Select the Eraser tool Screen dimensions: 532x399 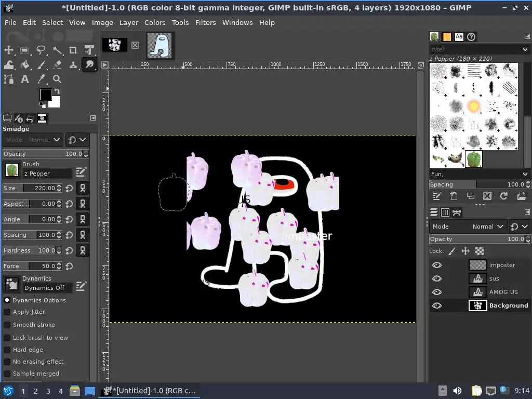coord(57,64)
